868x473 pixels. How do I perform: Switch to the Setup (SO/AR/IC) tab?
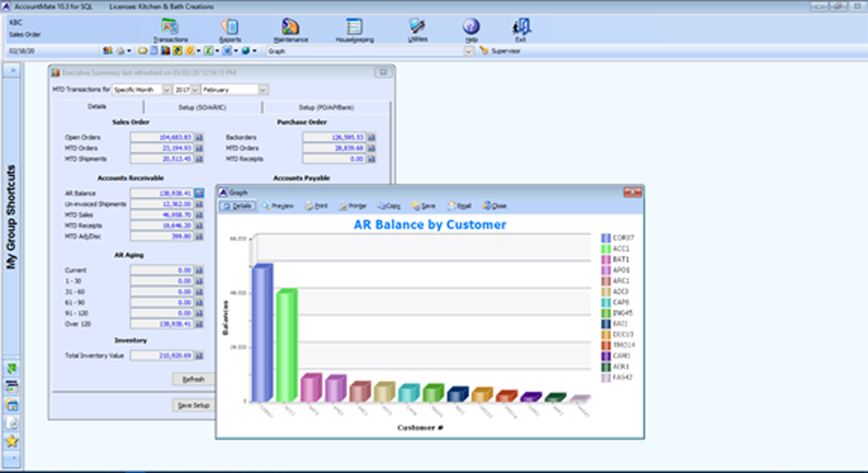click(x=202, y=106)
